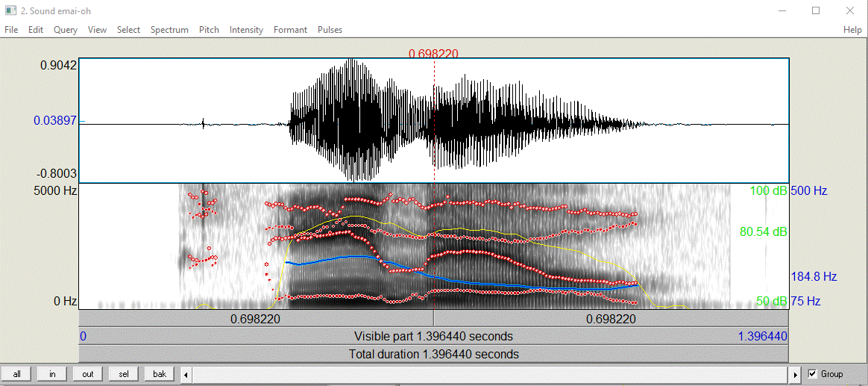Click the 'out' zoom button
Screen dimensions: 868x386
coord(88,374)
